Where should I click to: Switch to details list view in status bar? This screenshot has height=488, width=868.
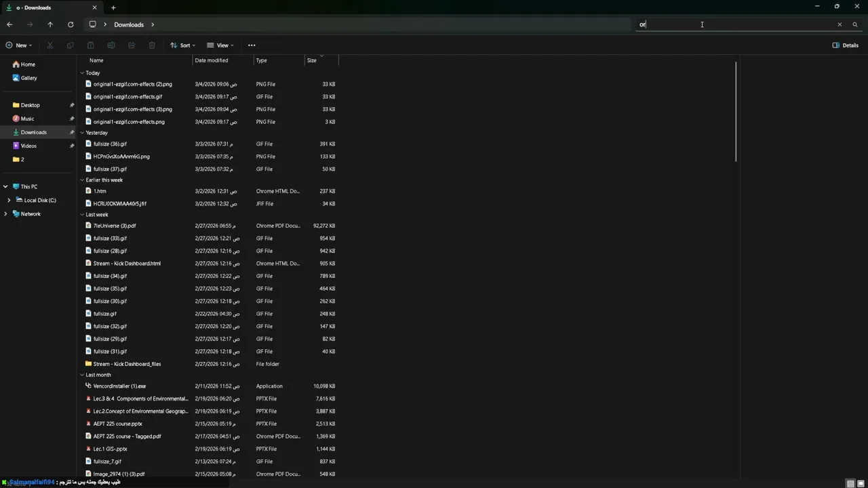[850, 483]
